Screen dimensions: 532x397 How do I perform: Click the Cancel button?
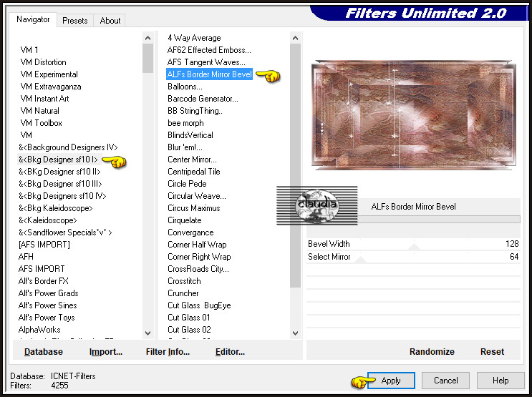[x=445, y=381]
